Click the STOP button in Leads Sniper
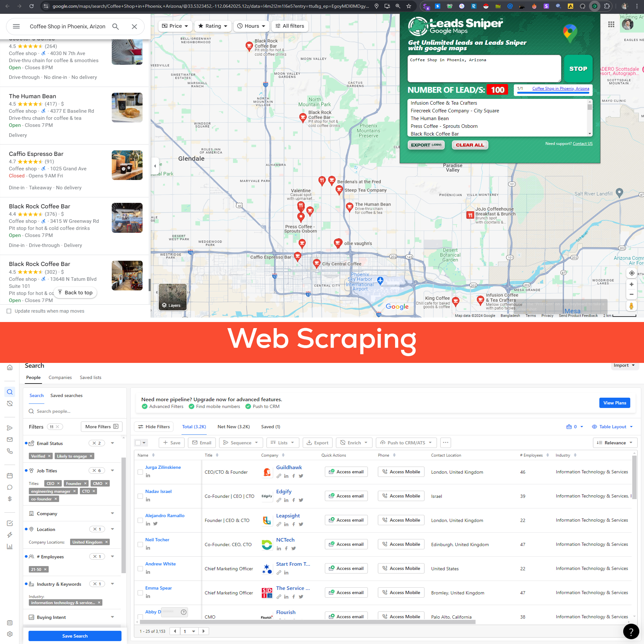 578,69
